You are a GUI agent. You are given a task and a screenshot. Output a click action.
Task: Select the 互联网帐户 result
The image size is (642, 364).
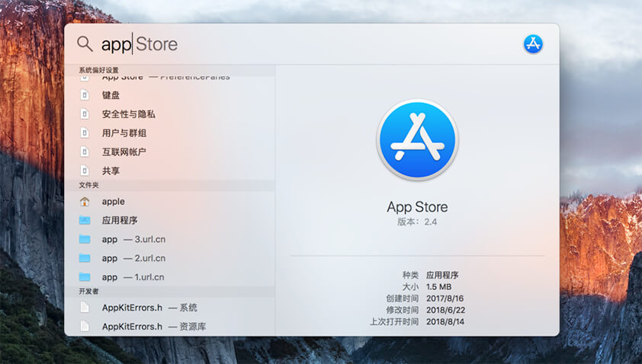[169, 152]
